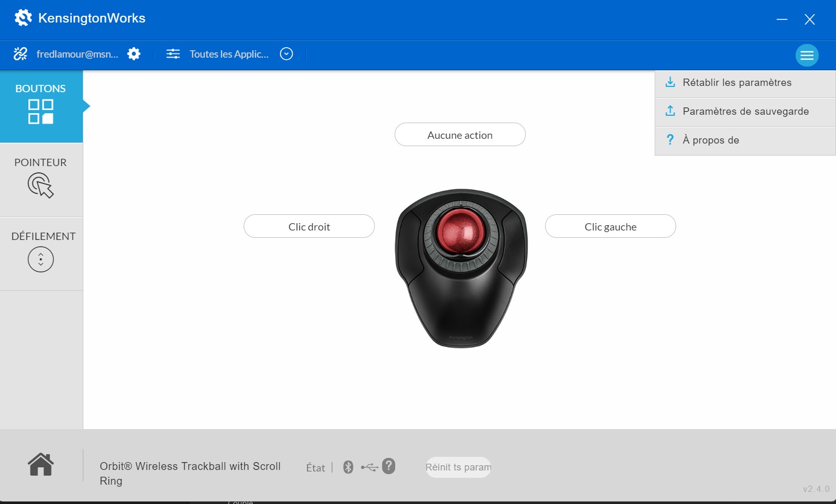Expand the Toutes les Applic dropdown chevron
Viewport: 836px width, 504px height.
(x=286, y=54)
